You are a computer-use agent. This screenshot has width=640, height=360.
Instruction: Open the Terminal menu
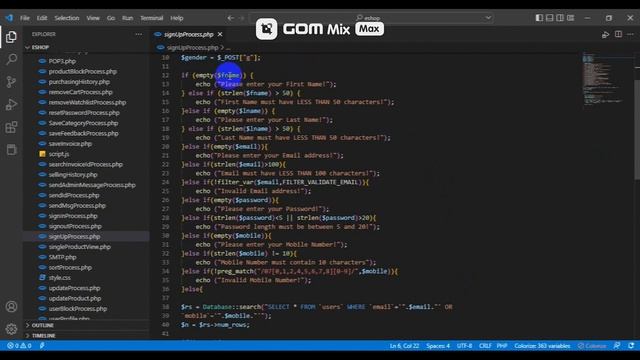click(x=152, y=18)
